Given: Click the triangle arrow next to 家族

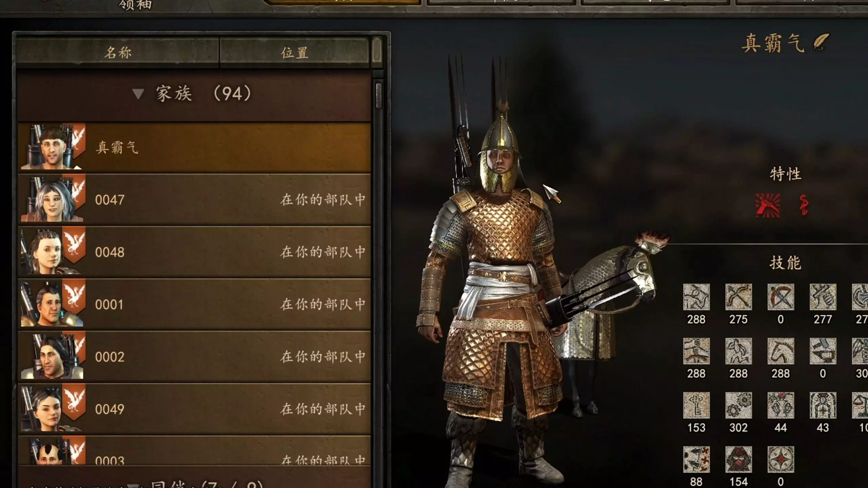Looking at the screenshot, I should coord(138,94).
